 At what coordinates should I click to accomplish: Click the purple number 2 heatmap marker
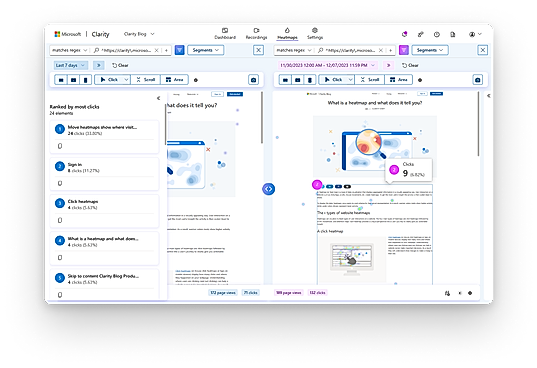click(317, 185)
